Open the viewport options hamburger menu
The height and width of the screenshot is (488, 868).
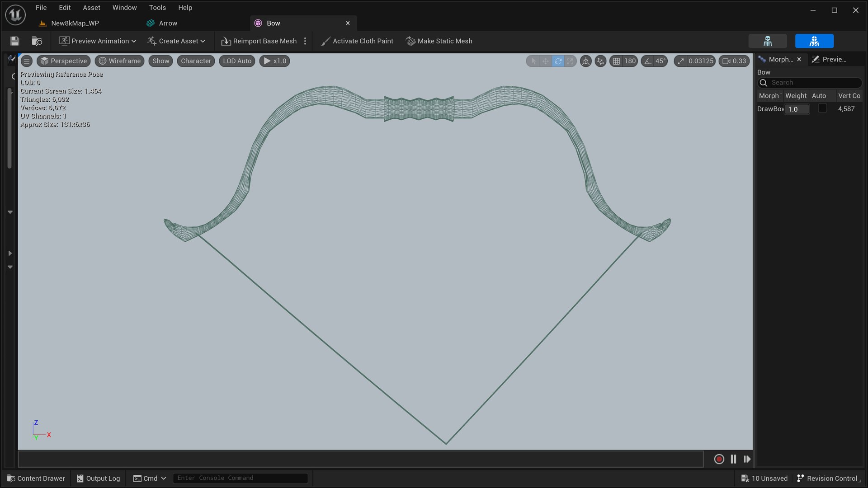pos(27,61)
